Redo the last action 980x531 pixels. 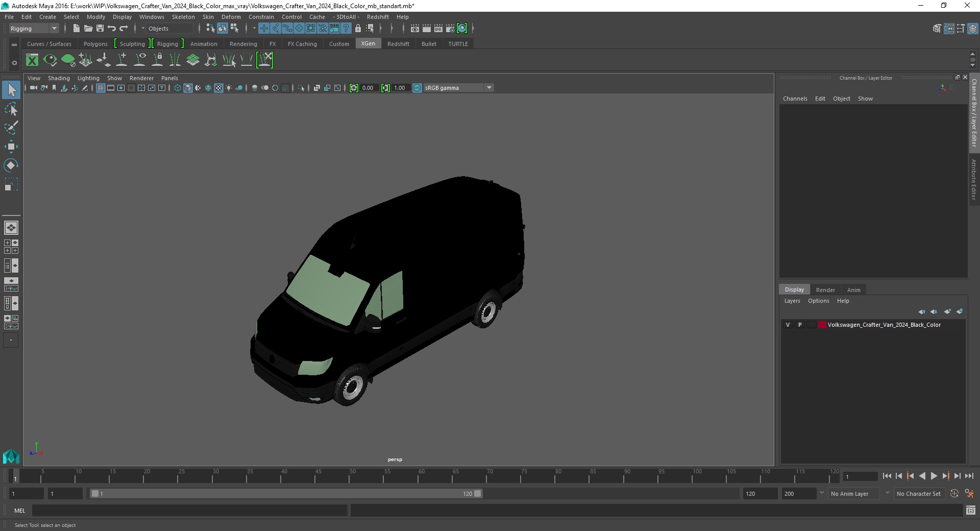[124, 29]
